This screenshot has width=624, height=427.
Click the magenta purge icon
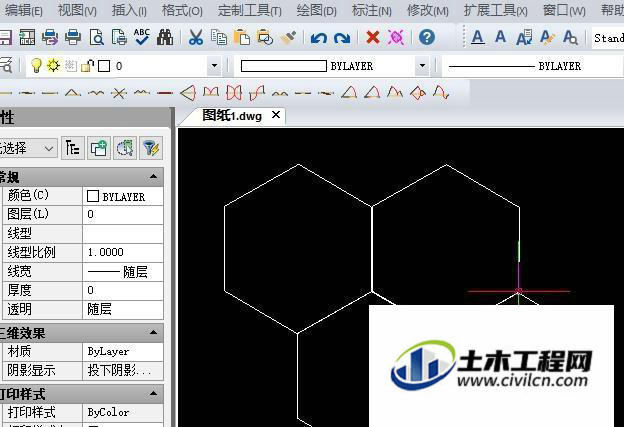[x=396, y=37]
